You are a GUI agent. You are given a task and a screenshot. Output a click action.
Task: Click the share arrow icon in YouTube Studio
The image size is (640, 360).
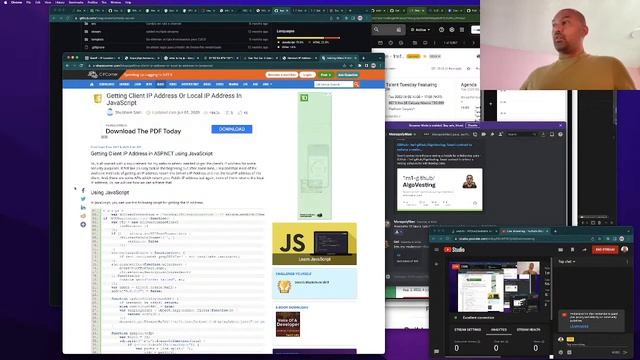pos(584,249)
